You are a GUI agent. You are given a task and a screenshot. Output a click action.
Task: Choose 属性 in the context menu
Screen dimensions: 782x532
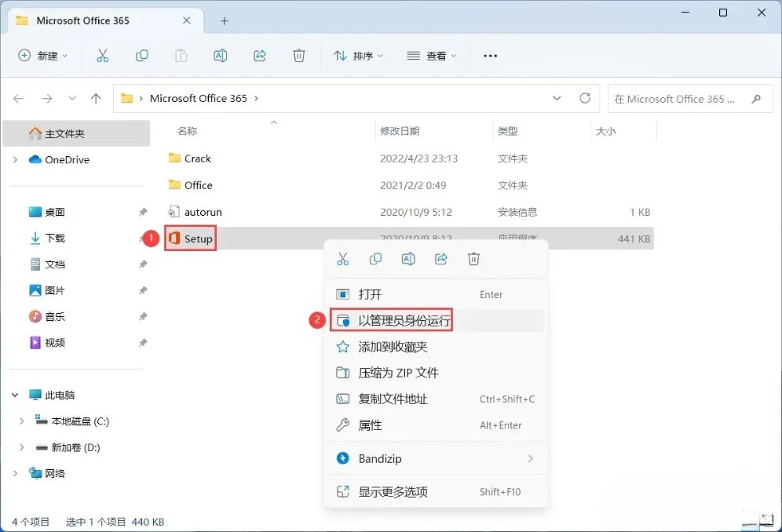coord(436,425)
